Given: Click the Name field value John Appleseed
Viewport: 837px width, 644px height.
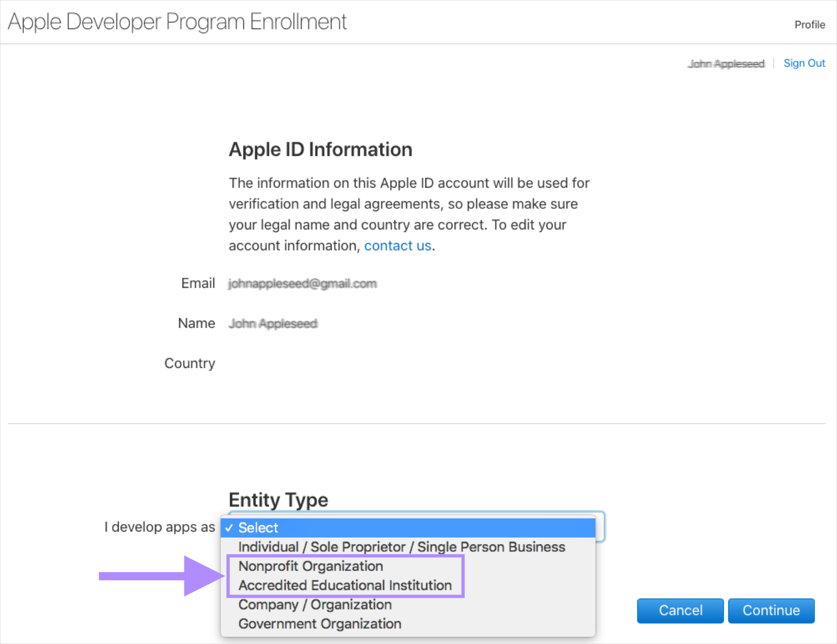Looking at the screenshot, I should [x=273, y=324].
